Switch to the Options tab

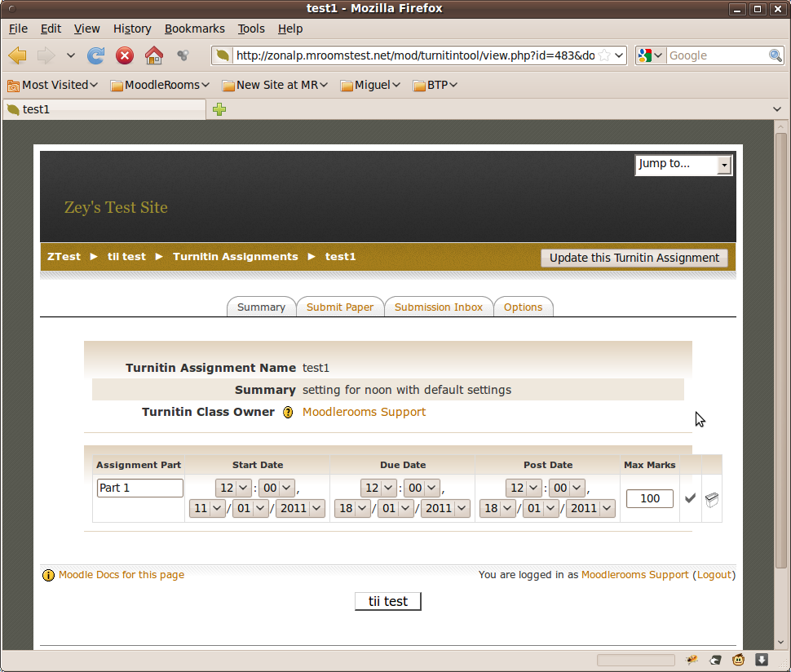click(524, 307)
